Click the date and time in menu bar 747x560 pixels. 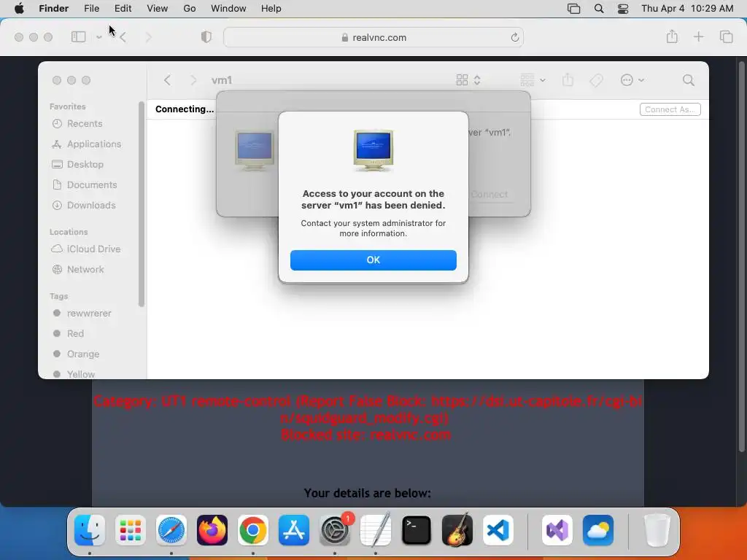coord(687,9)
